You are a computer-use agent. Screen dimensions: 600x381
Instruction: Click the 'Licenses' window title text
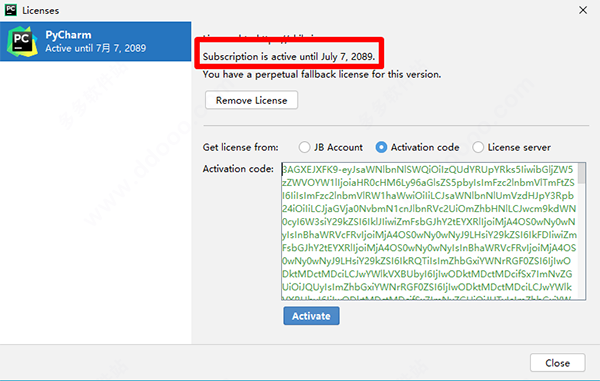[41, 11]
